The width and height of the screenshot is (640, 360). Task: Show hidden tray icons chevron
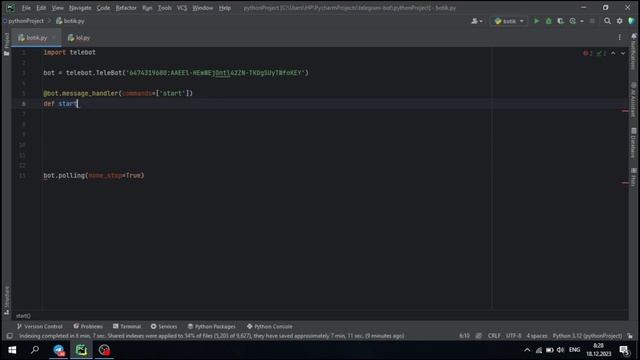tap(527, 350)
